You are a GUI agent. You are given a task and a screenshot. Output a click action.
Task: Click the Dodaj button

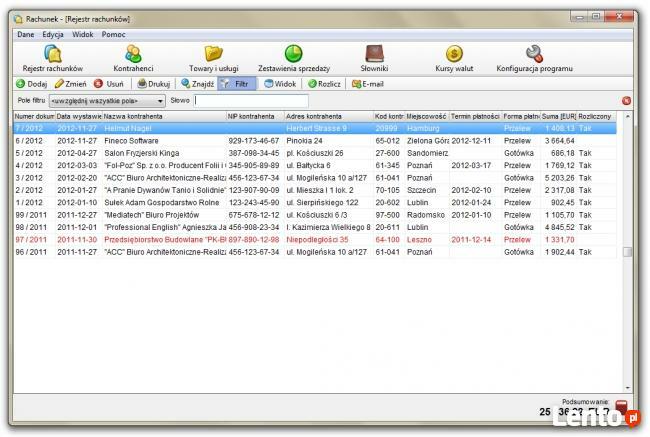click(x=33, y=84)
